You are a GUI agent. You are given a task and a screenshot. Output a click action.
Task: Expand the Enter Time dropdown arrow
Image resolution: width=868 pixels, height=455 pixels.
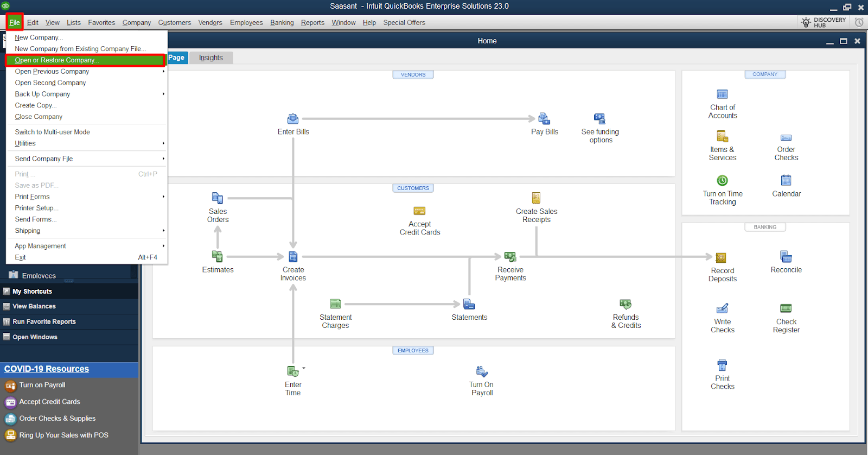pyautogui.click(x=304, y=368)
